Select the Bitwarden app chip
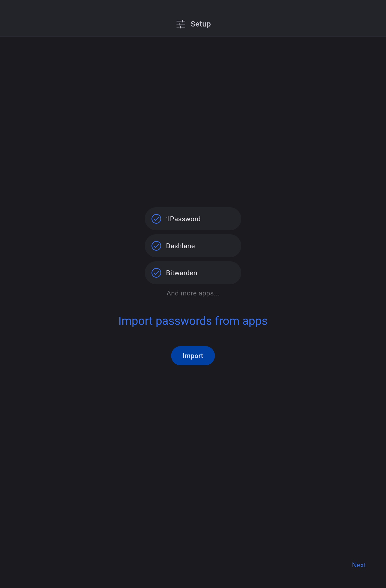This screenshot has width=386, height=588. 193,273
